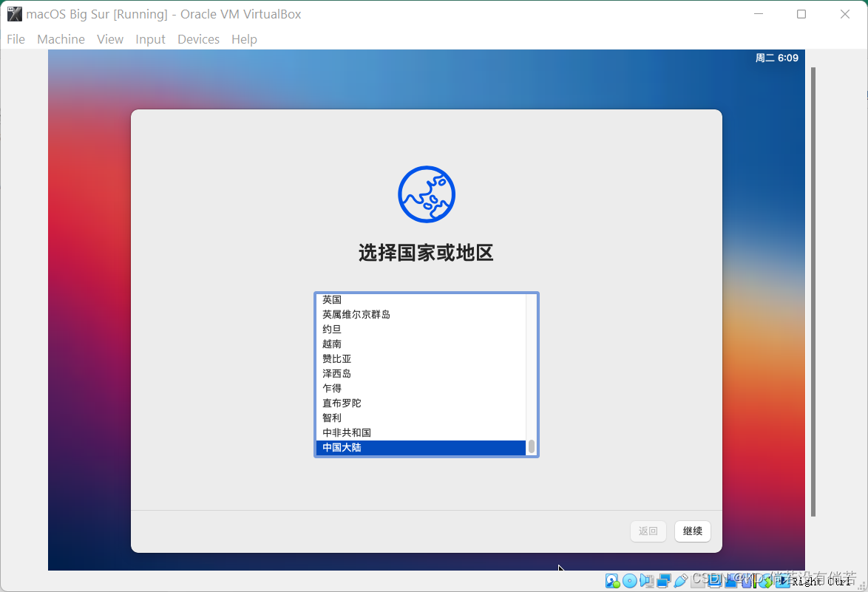Click the 返回 back button
The height and width of the screenshot is (592, 868).
[x=648, y=531]
